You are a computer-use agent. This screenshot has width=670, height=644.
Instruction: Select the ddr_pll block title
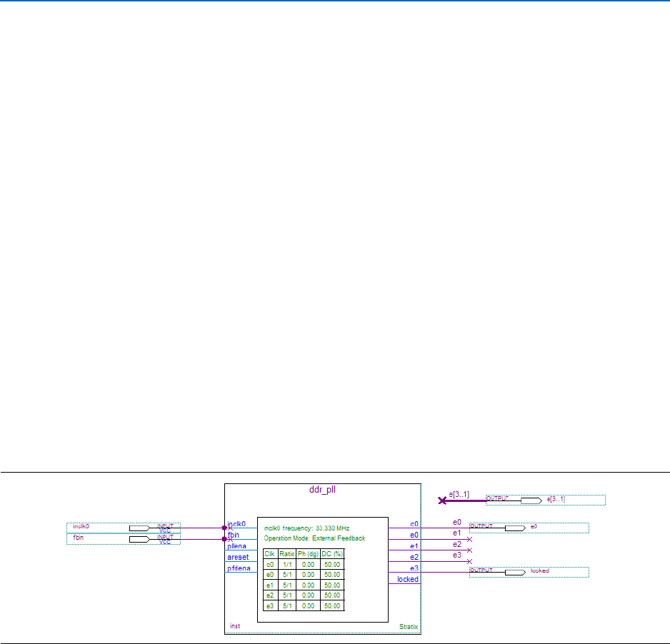(322, 490)
